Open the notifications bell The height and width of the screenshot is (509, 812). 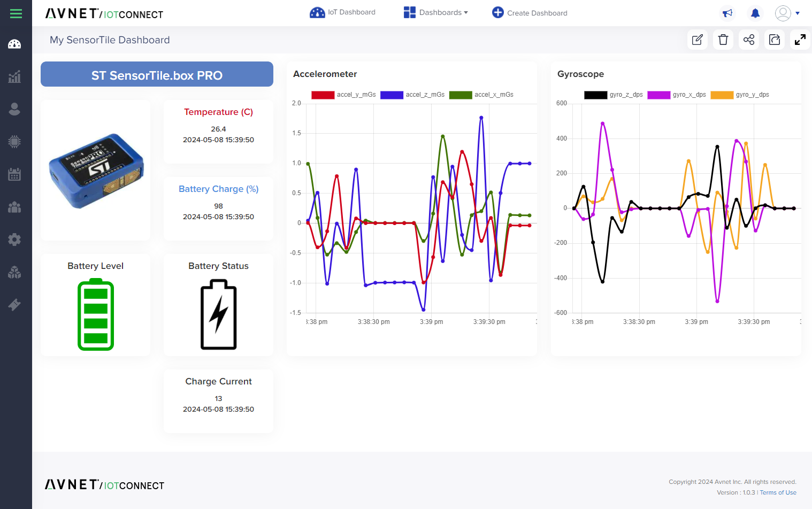tap(755, 13)
